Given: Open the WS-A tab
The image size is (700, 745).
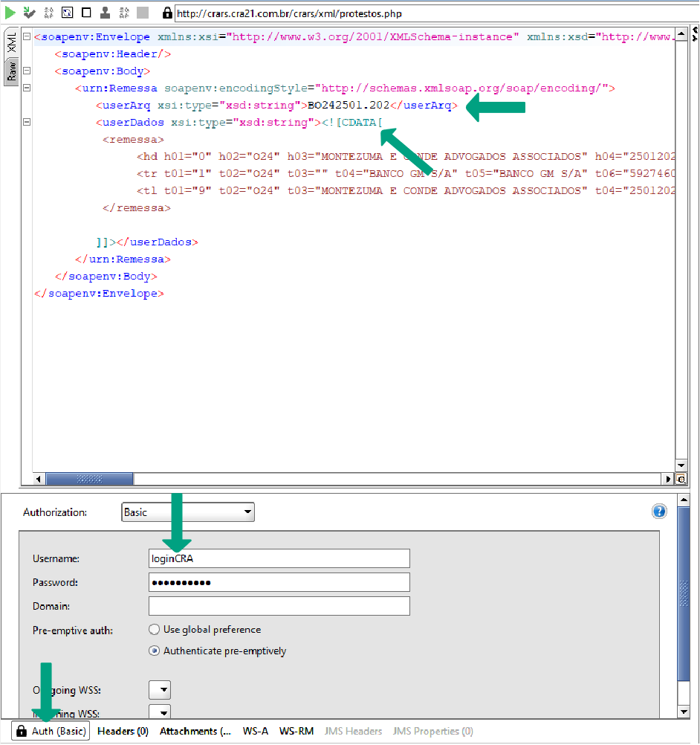Looking at the screenshot, I should point(255,732).
